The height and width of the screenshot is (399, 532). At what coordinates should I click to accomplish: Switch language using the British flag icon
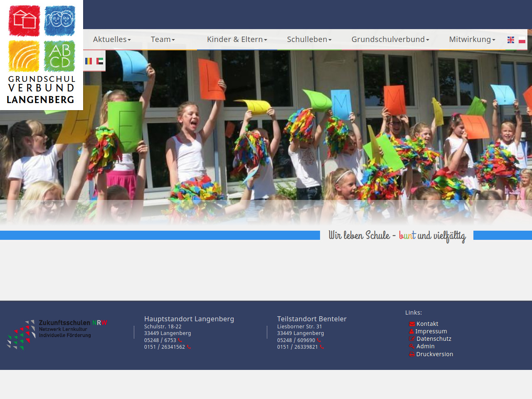511,40
